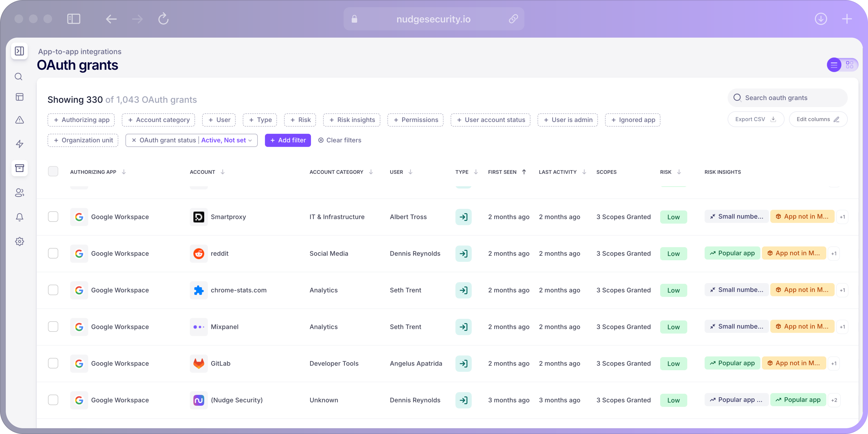
Task: Sort by First Seen column arrow
Action: [524, 172]
